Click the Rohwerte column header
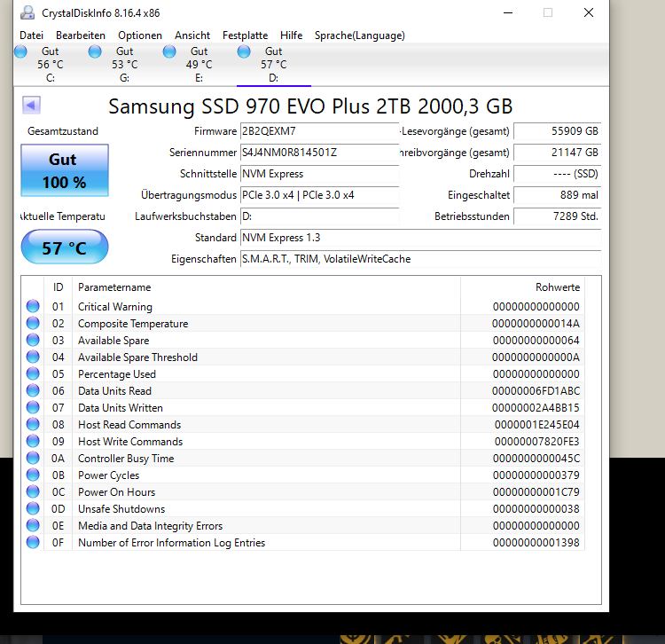Image resolution: width=665 pixels, height=644 pixels. 522,287
